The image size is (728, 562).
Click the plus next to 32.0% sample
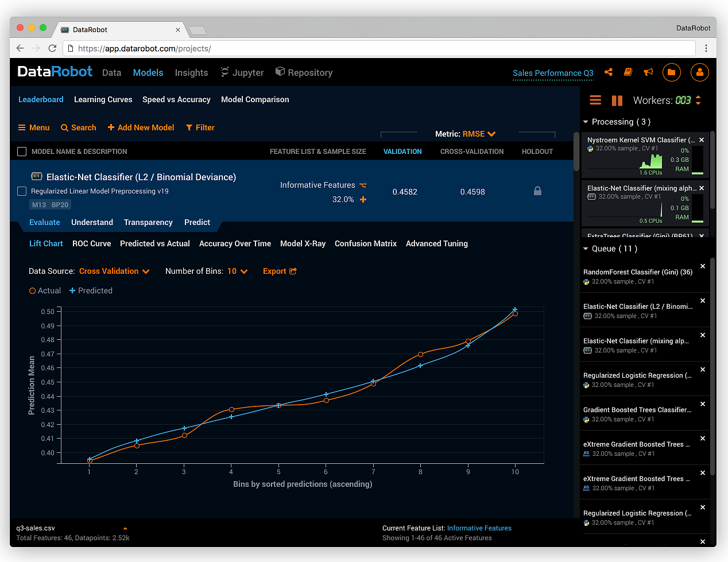click(x=363, y=200)
